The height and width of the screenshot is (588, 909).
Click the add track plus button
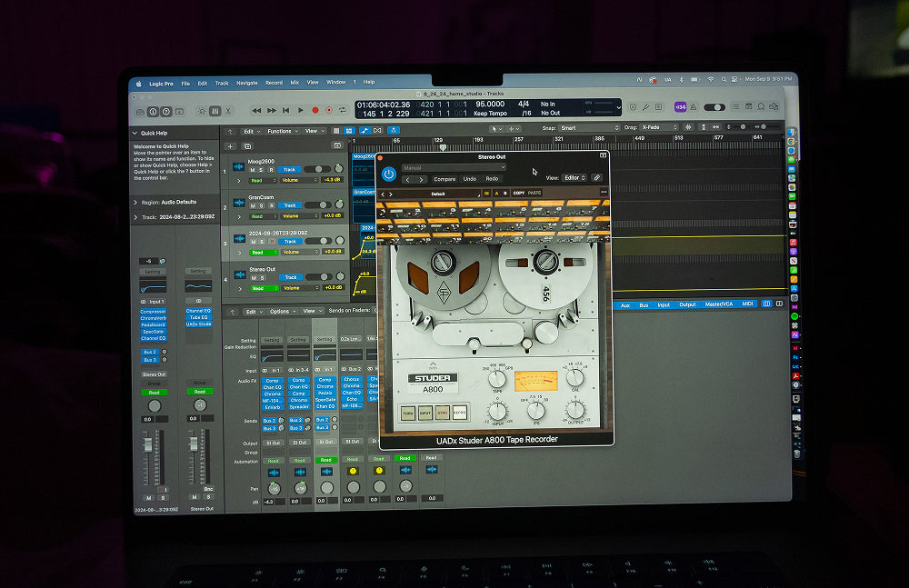tap(230, 146)
